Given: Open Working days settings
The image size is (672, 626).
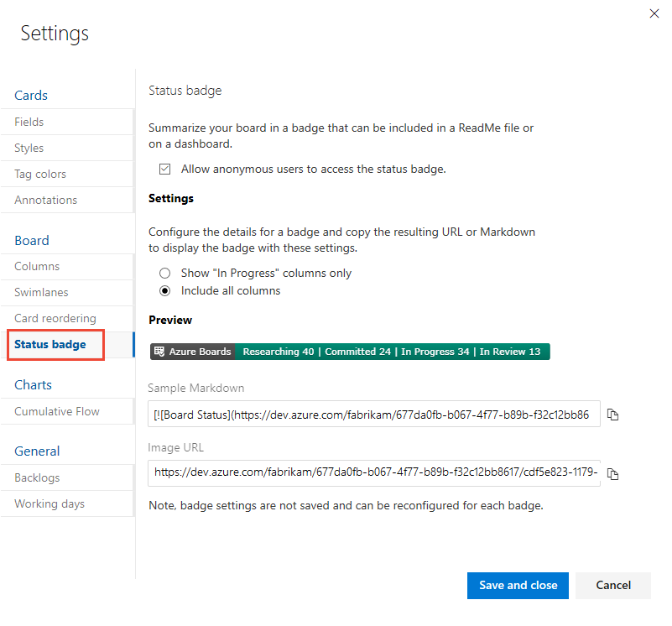Looking at the screenshot, I should point(49,503).
